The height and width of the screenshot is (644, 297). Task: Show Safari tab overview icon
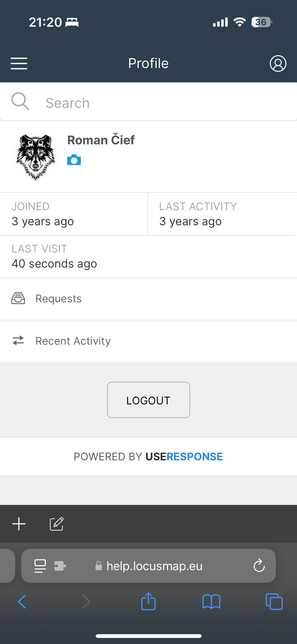pyautogui.click(x=274, y=602)
